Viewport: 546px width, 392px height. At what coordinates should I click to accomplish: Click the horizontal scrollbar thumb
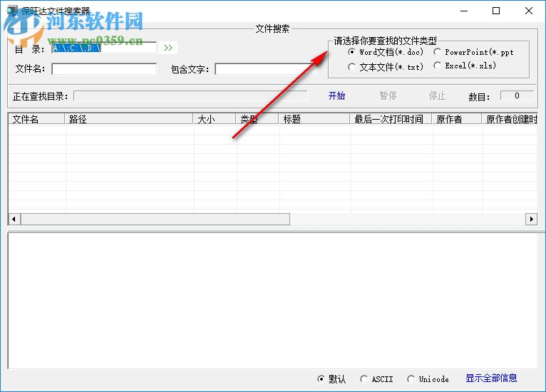click(x=155, y=219)
